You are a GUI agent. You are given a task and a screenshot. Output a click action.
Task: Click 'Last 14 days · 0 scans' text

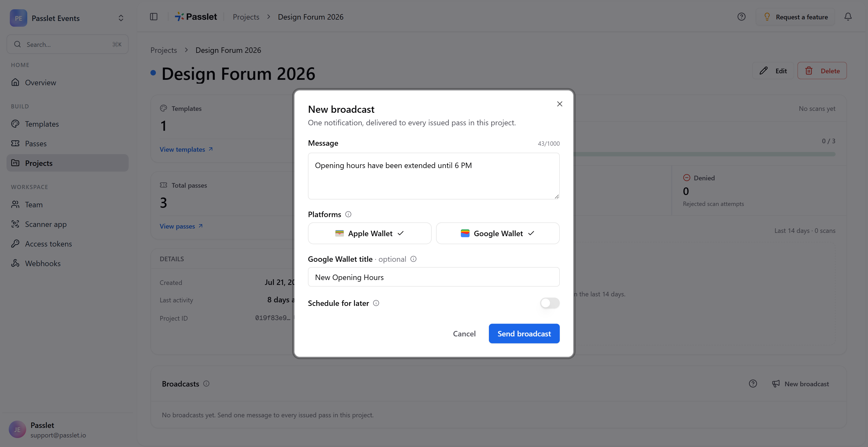805,230
